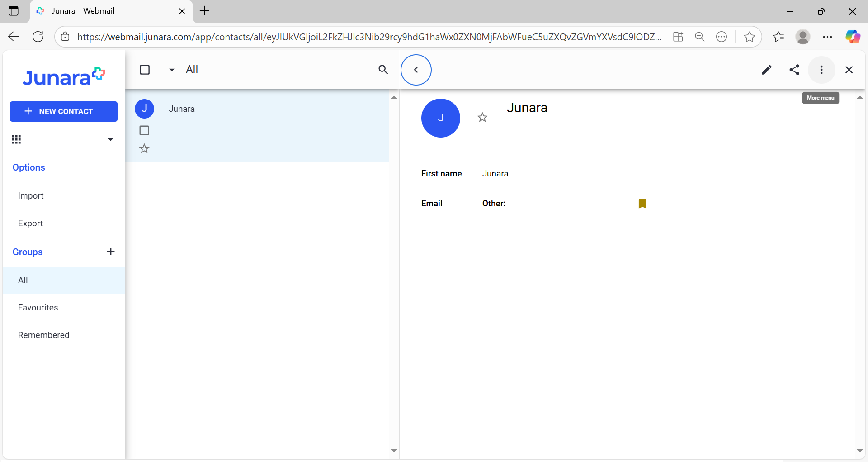Screen dimensions: 868x462
Task: Click the 'First name' label
Action: click(x=441, y=174)
